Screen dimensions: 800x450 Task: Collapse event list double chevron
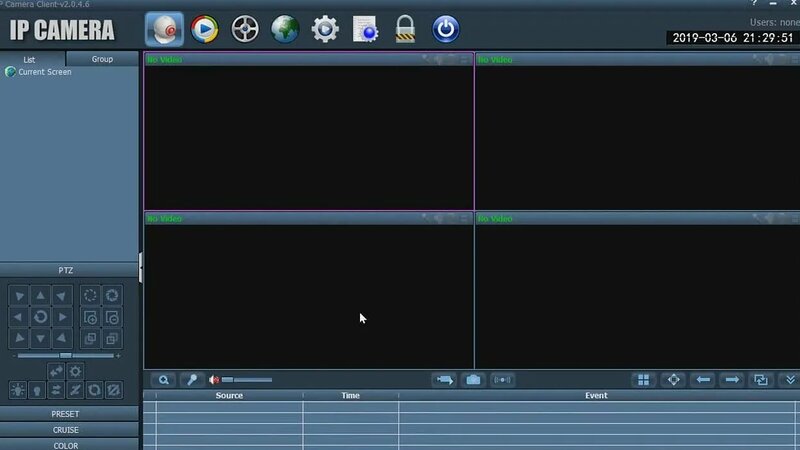(x=790, y=380)
